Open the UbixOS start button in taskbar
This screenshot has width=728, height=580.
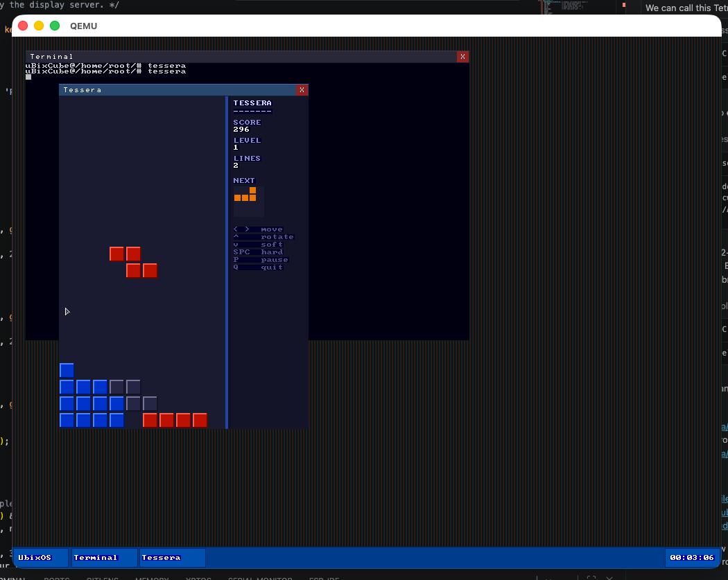[x=40, y=558]
